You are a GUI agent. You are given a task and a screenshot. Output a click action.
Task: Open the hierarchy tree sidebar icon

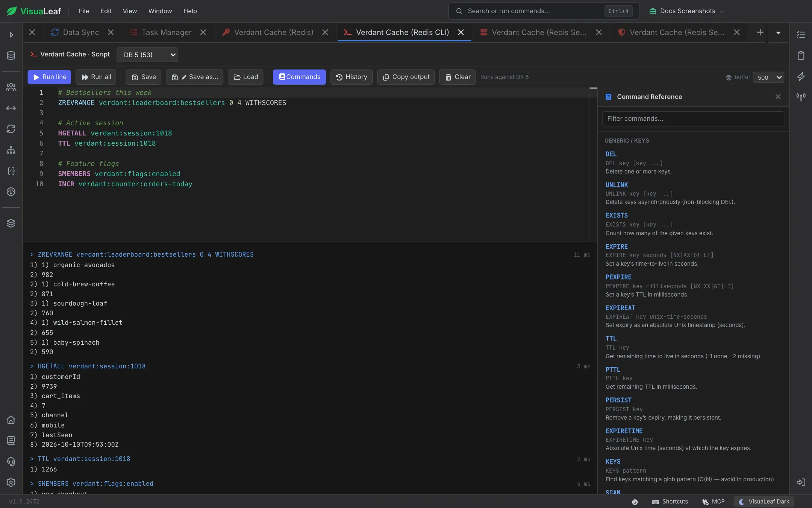11,150
